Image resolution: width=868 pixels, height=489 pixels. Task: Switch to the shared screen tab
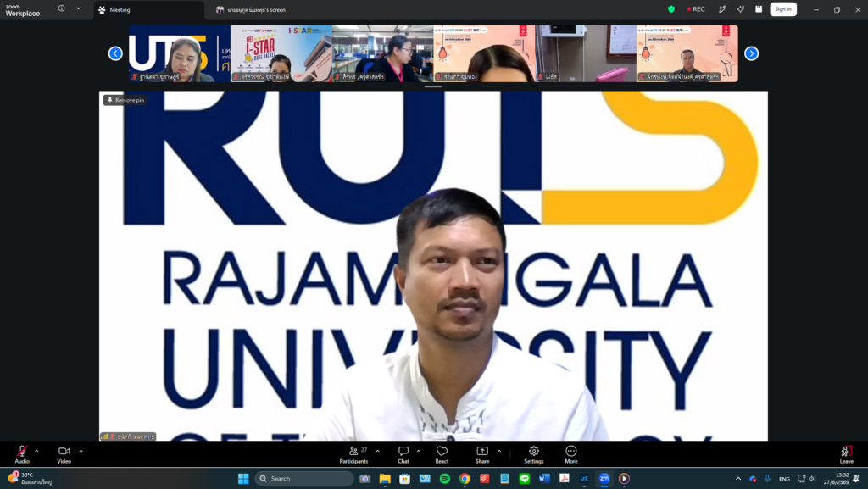click(x=251, y=10)
